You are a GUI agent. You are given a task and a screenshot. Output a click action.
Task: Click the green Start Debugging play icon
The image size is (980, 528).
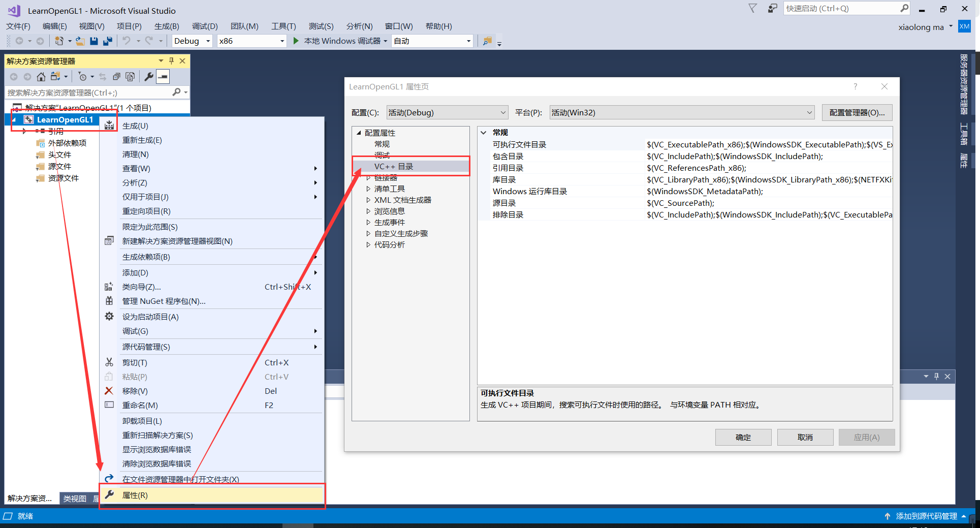296,41
